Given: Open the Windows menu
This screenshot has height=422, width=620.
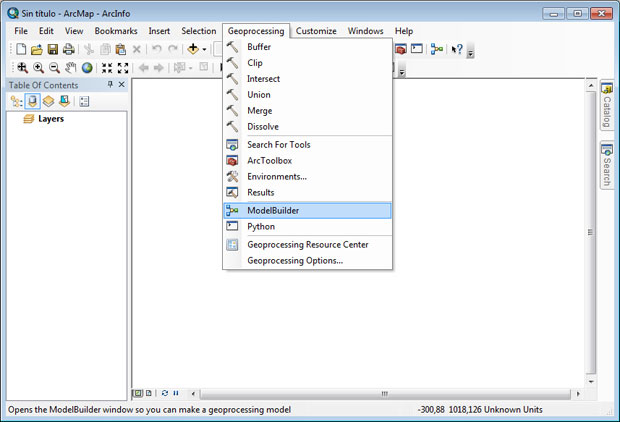Looking at the screenshot, I should [x=365, y=31].
